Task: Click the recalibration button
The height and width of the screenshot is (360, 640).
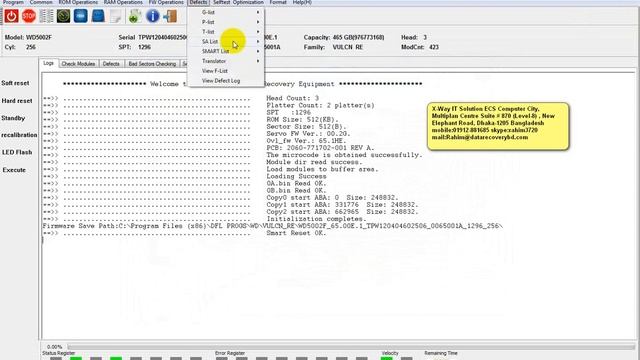Action: click(x=19, y=135)
